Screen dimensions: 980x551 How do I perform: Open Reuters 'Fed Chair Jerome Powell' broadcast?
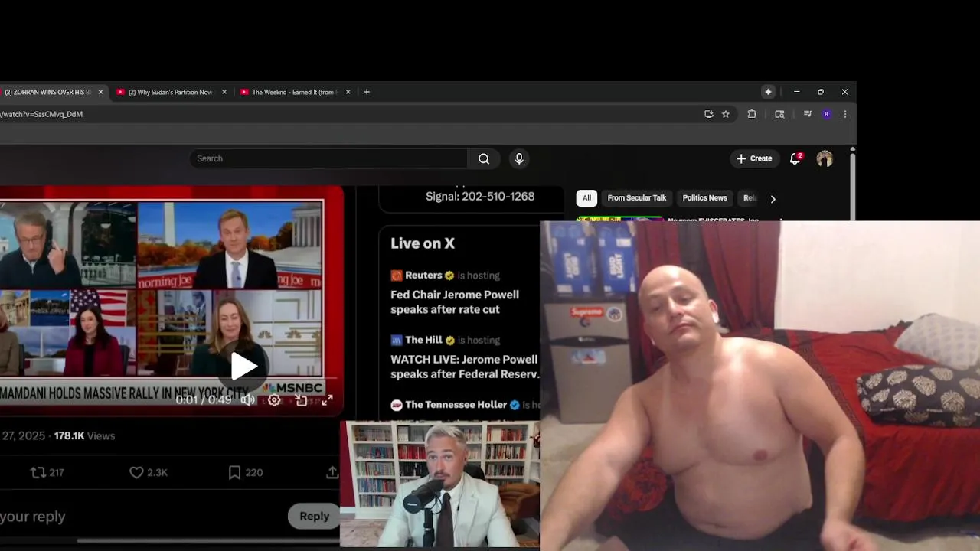click(455, 302)
